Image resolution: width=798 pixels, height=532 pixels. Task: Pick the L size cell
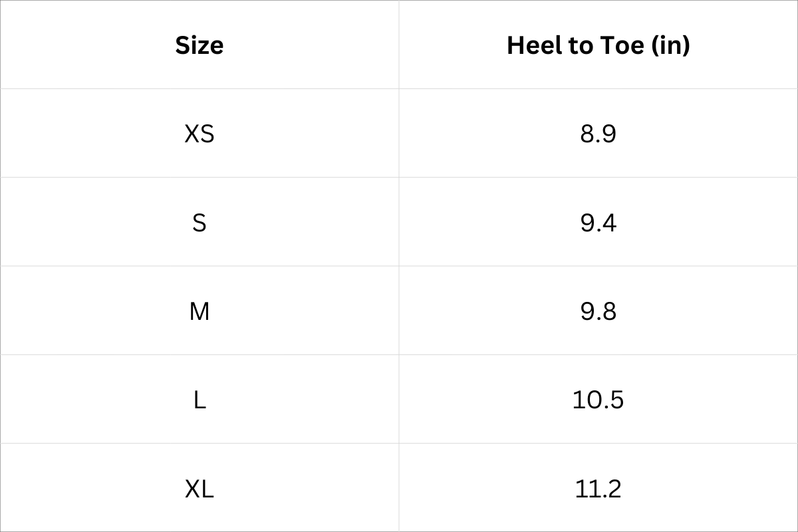tap(199, 400)
